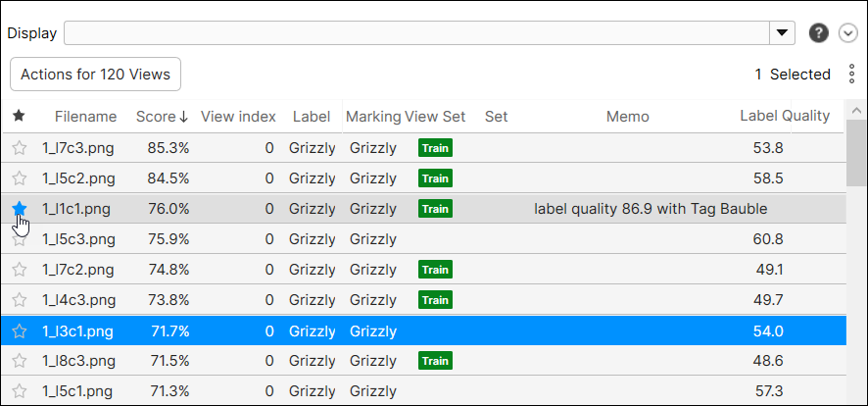868x406 pixels.
Task: Click the memo text for 1_l1c1.png
Action: pos(650,208)
